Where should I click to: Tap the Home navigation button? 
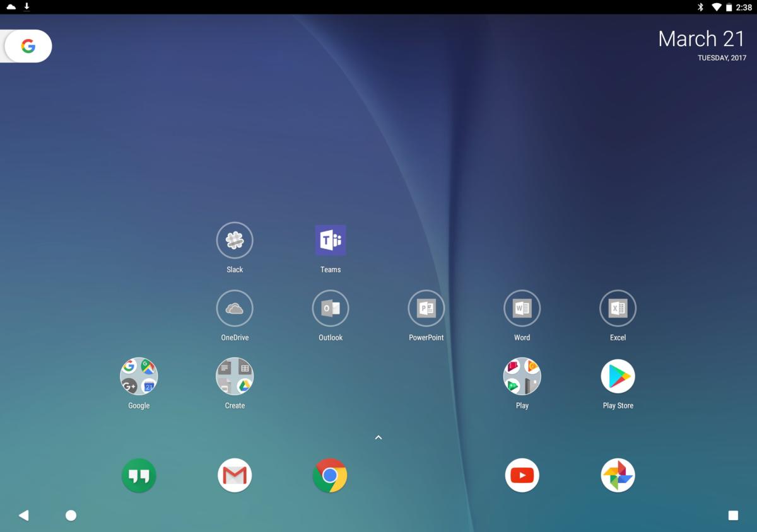click(x=71, y=516)
